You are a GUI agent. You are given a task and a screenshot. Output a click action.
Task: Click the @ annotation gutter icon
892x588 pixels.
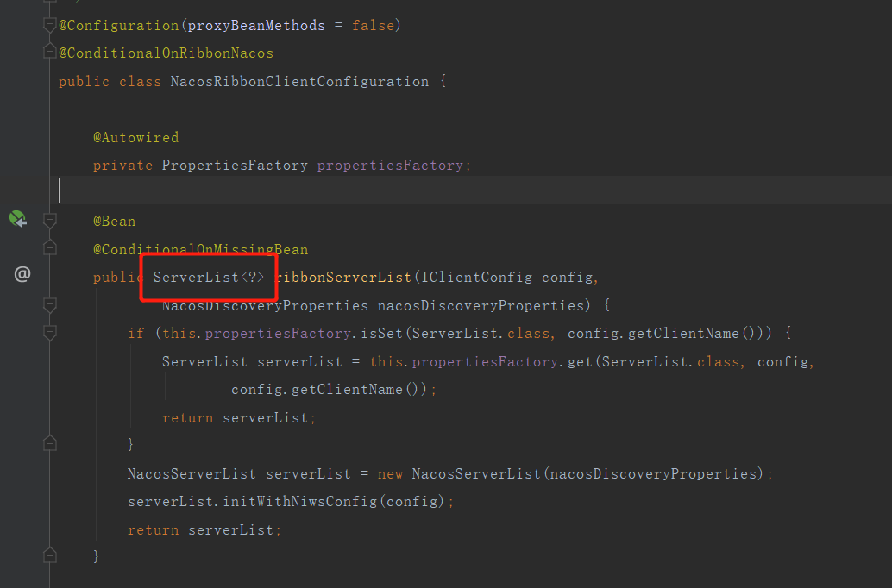(x=22, y=275)
